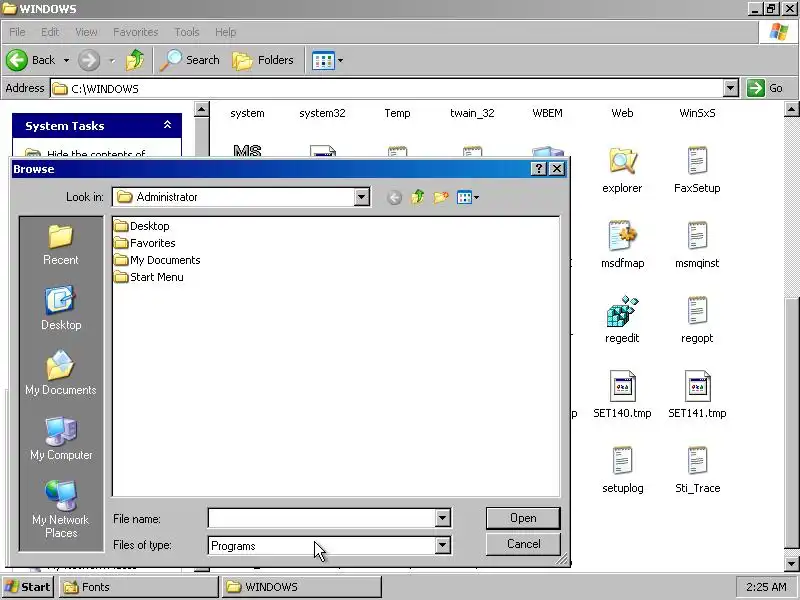This screenshot has height=600, width=800.
Task: Open the Forward history dropdown arrow
Action: [x=112, y=60]
